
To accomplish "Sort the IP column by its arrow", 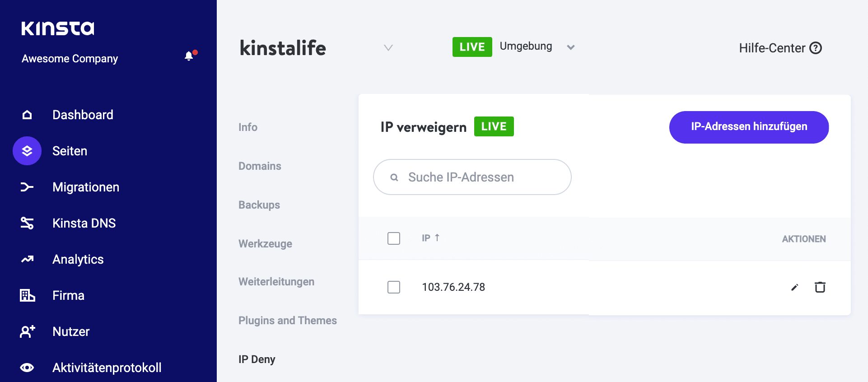I will point(437,238).
